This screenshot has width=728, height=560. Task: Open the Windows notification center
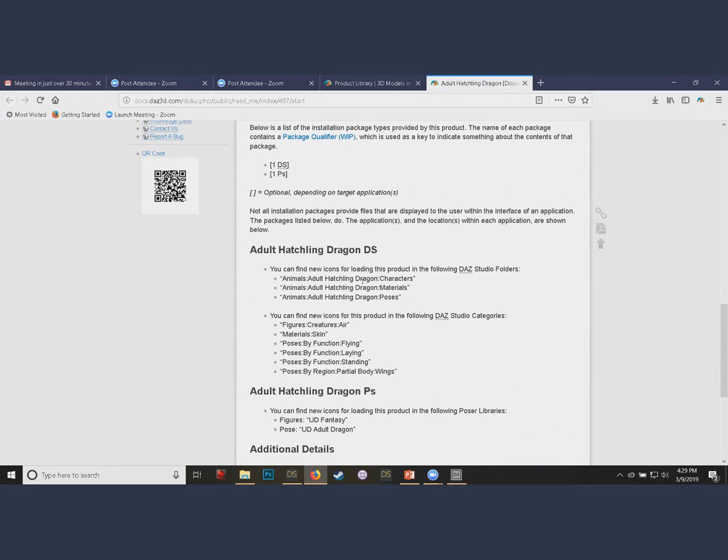click(713, 475)
